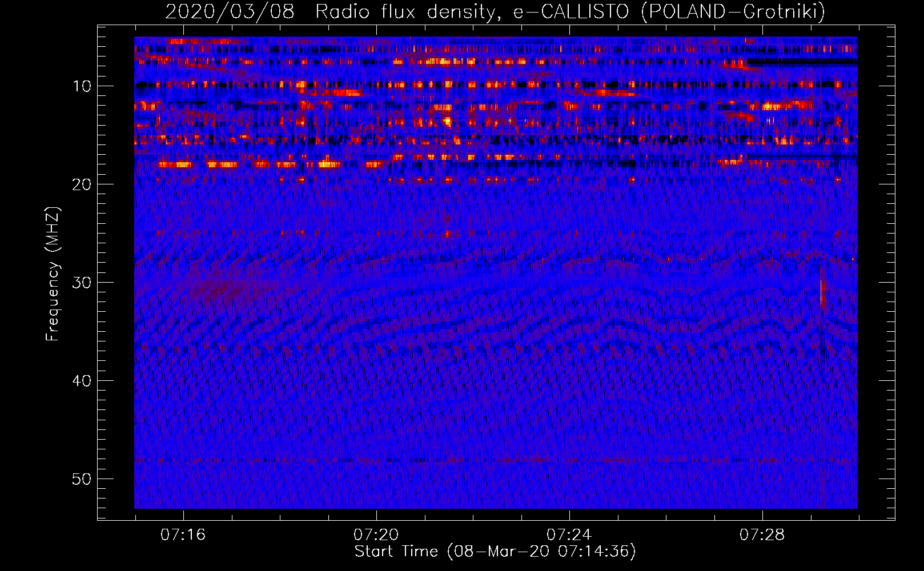
Task: Click the '07:28' time tick label
Action: [x=762, y=535]
